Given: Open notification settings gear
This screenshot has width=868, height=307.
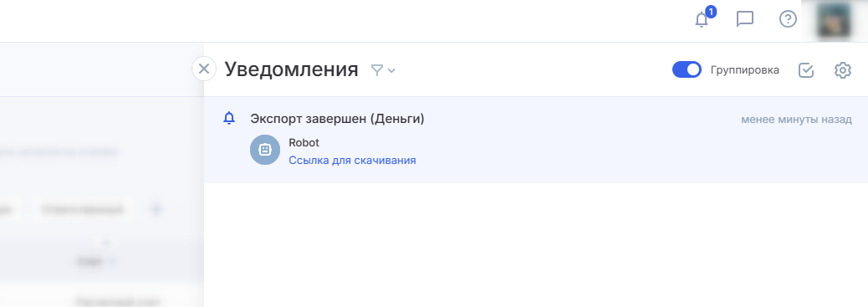Looking at the screenshot, I should [843, 70].
